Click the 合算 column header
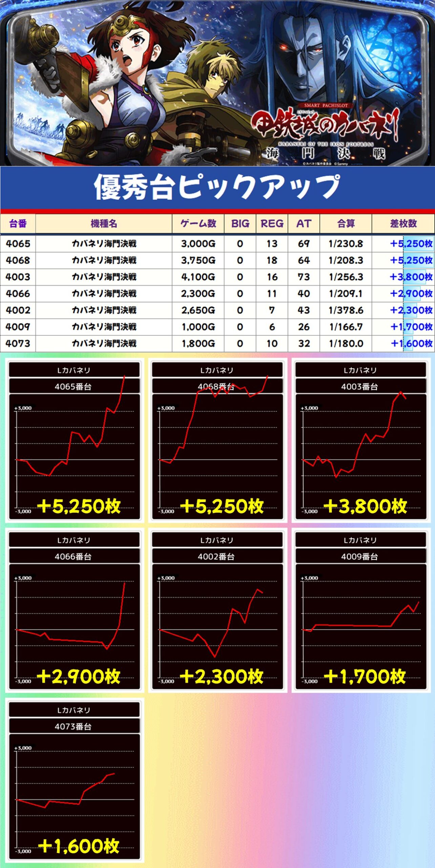This screenshot has height=868, width=435. 346,224
